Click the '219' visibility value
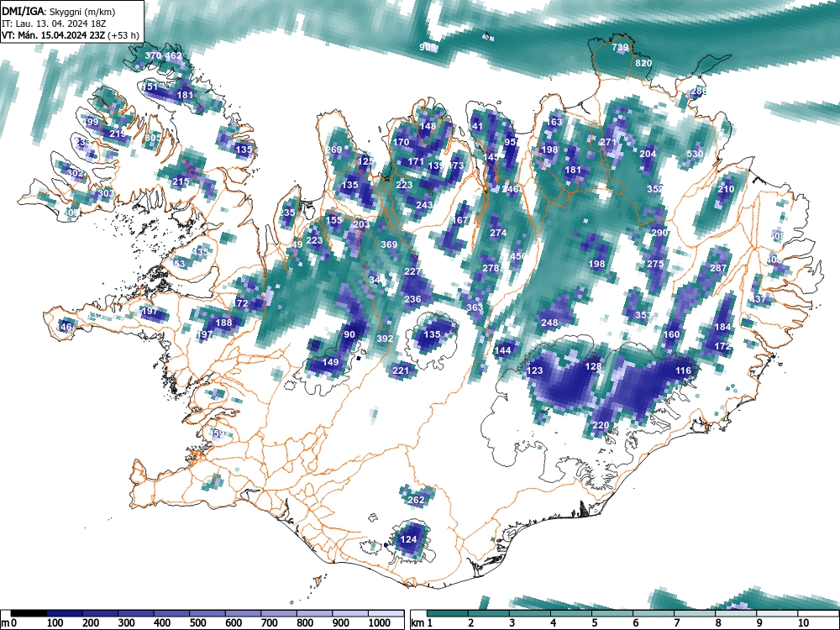The height and width of the screenshot is (630, 840). 118,134
